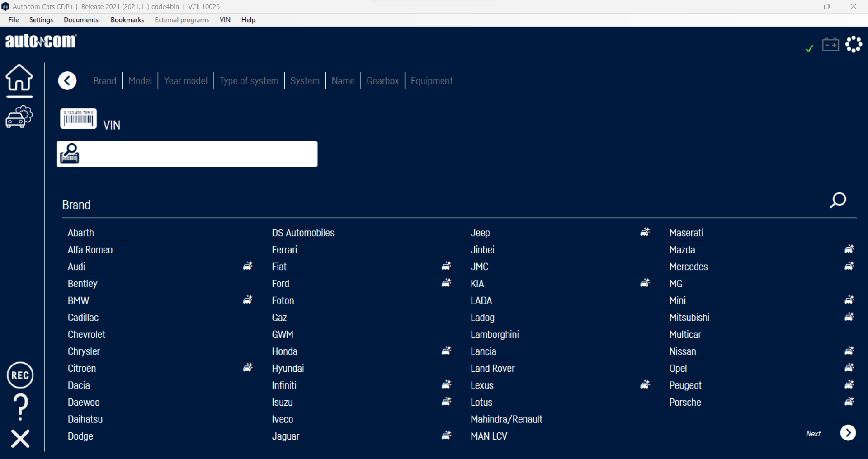The height and width of the screenshot is (459, 868).
Task: Click the car icon beside BMW
Action: click(x=248, y=300)
